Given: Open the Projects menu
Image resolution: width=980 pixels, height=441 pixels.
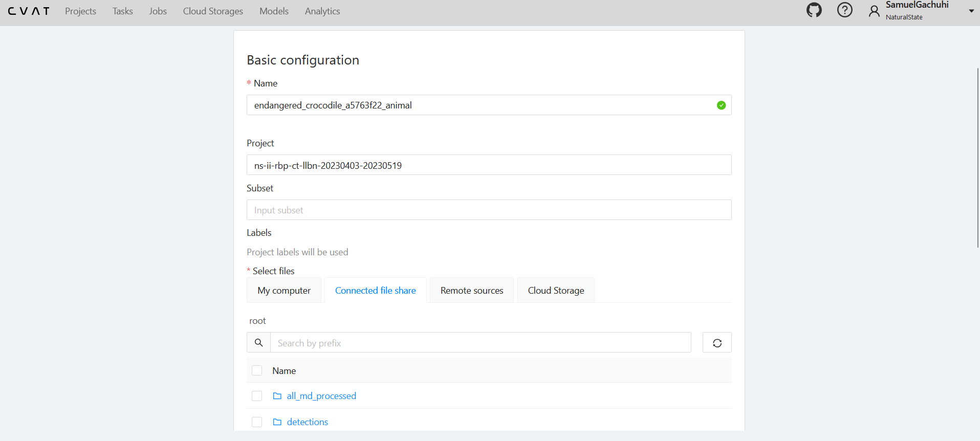Looking at the screenshot, I should (80, 11).
